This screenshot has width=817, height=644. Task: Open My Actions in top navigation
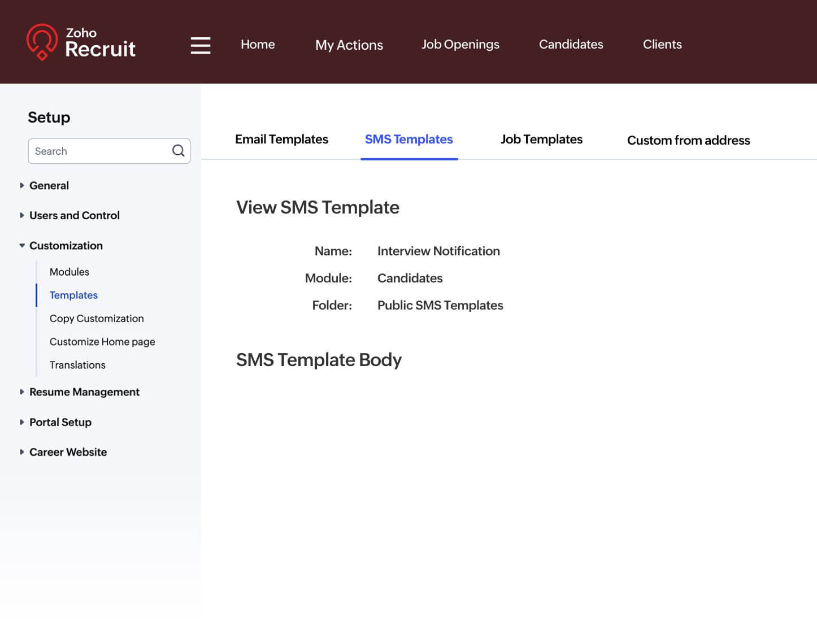[x=349, y=45]
